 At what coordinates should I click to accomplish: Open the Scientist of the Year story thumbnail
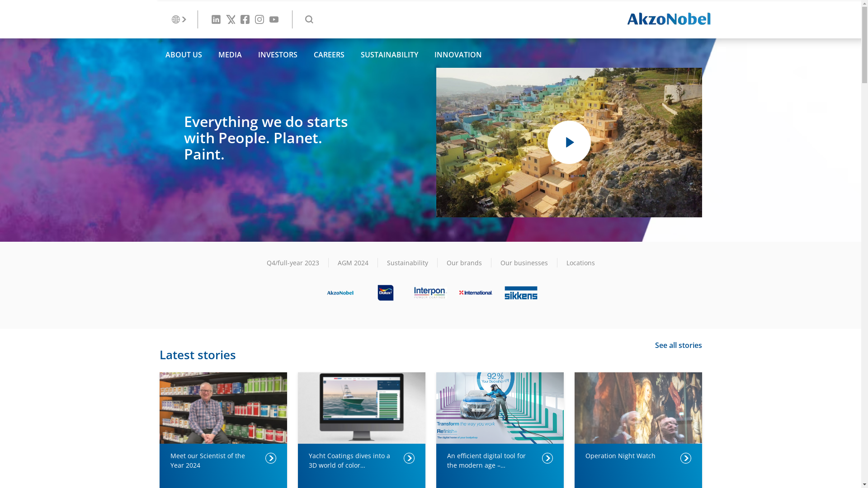coord(223,408)
